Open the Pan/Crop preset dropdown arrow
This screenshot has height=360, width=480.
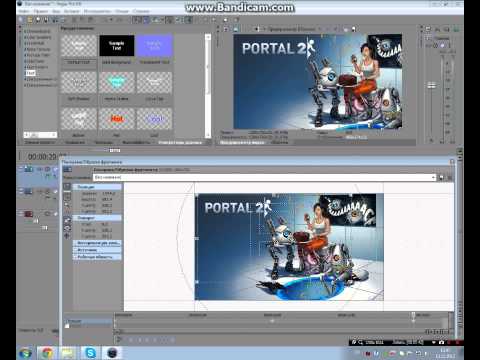[x=433, y=178]
